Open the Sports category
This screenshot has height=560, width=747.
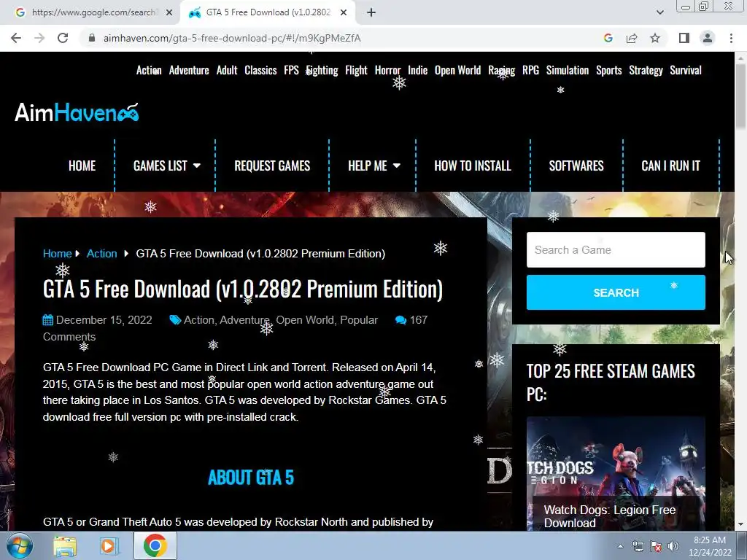click(608, 71)
